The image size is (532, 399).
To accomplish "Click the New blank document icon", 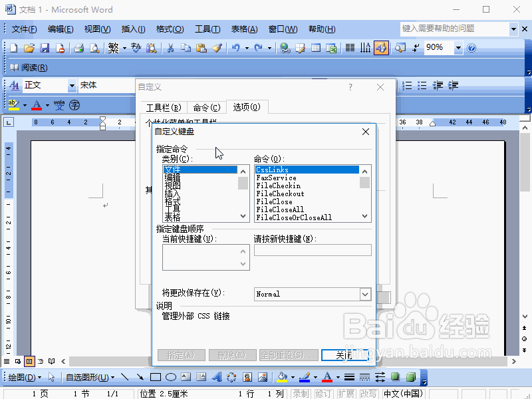I will (x=14, y=48).
